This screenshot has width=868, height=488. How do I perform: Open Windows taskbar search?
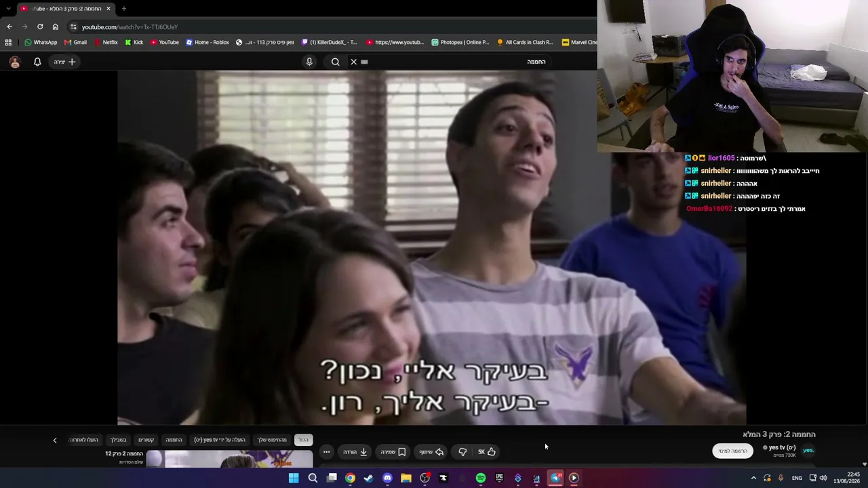point(313,478)
